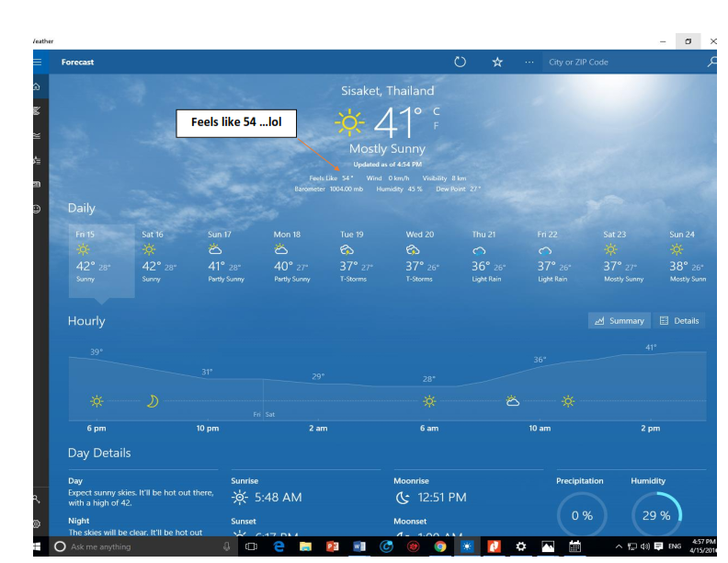Click the smiley Send Feedback icon

coord(37,209)
